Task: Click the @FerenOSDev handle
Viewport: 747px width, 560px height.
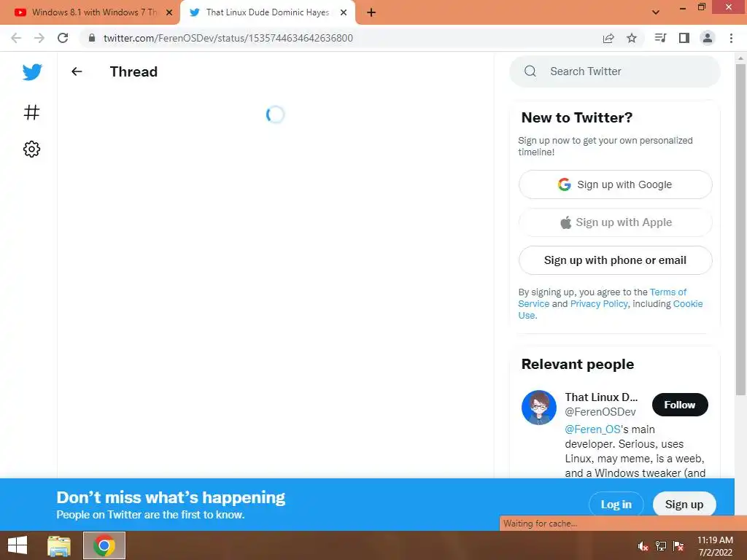Action: pos(600,412)
